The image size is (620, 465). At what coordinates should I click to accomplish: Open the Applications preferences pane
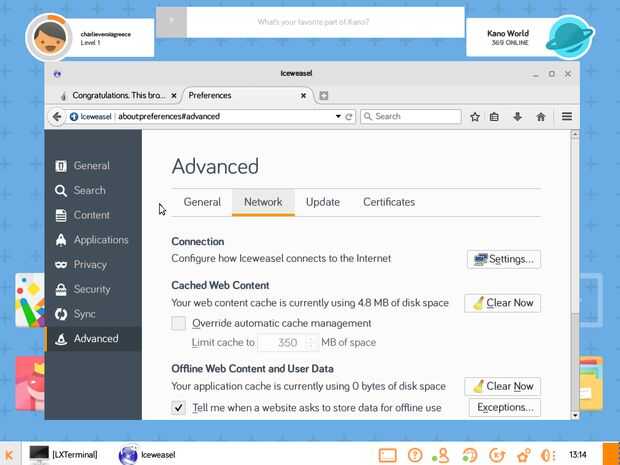(x=93, y=240)
